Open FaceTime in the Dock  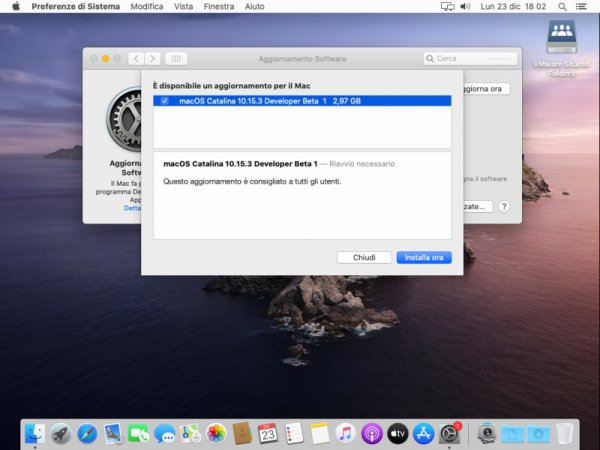139,434
